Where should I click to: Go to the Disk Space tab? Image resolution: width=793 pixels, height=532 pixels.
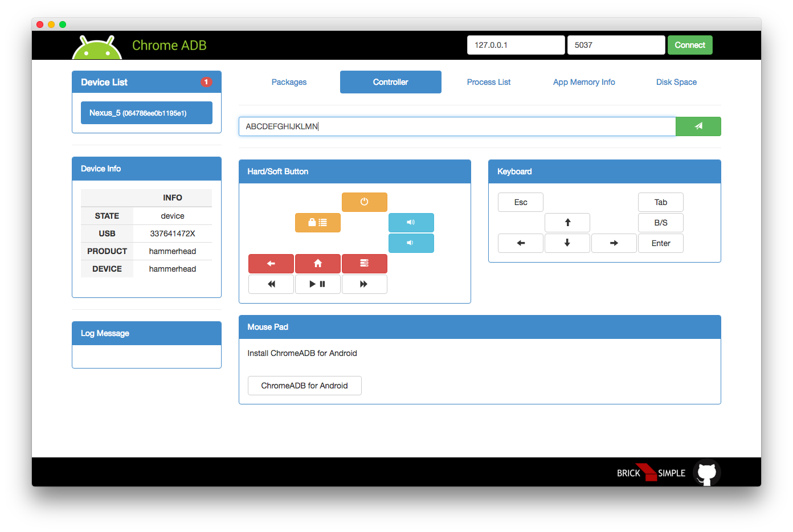click(x=676, y=82)
